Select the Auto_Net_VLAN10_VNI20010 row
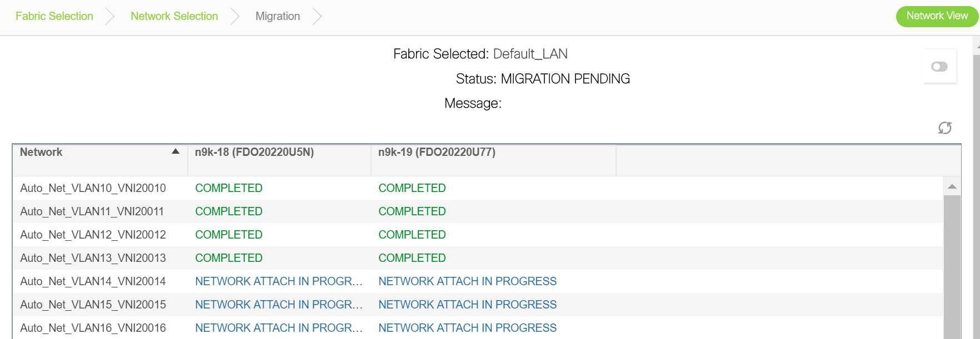The width and height of the screenshot is (980, 339). pos(478,188)
